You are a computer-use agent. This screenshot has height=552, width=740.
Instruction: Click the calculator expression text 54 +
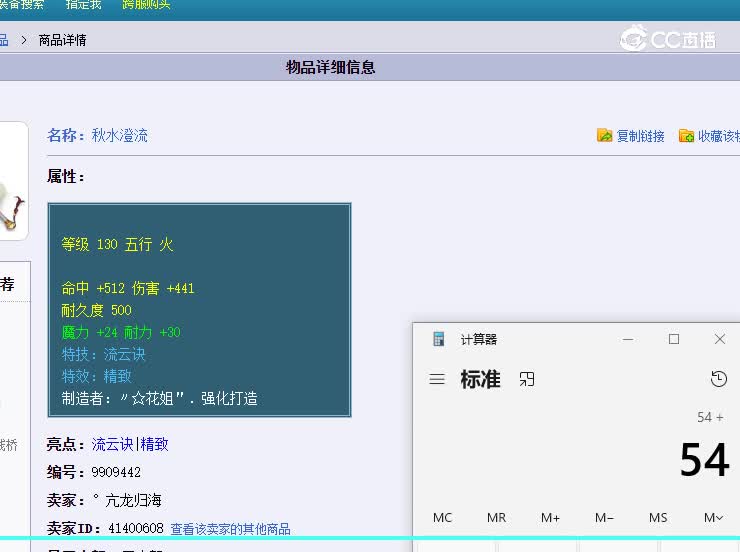pyautogui.click(x=710, y=417)
